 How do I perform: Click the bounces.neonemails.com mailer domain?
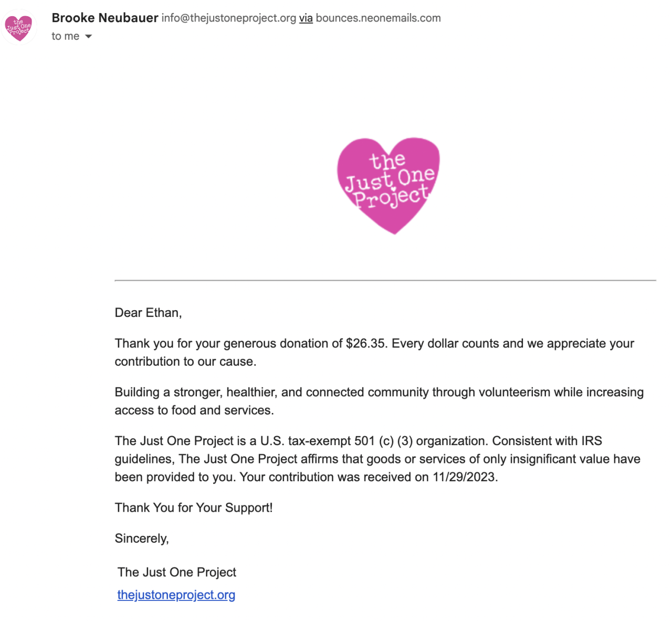pyautogui.click(x=378, y=18)
